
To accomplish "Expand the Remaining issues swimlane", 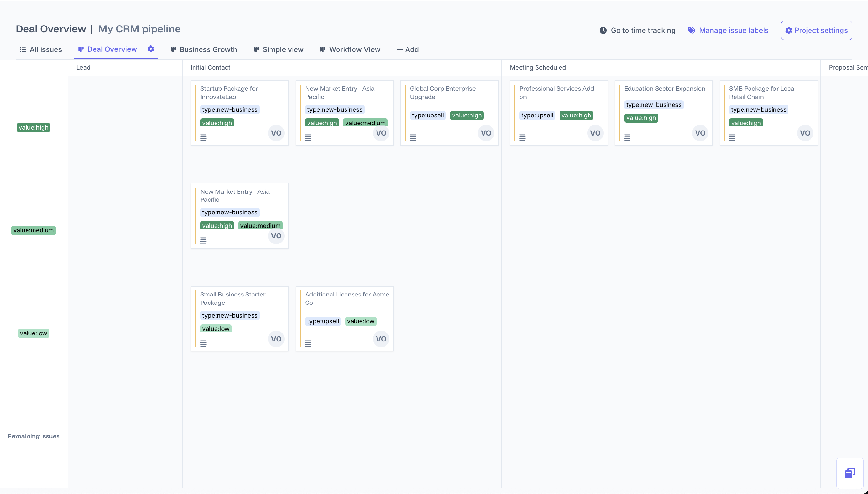I will click(x=33, y=436).
